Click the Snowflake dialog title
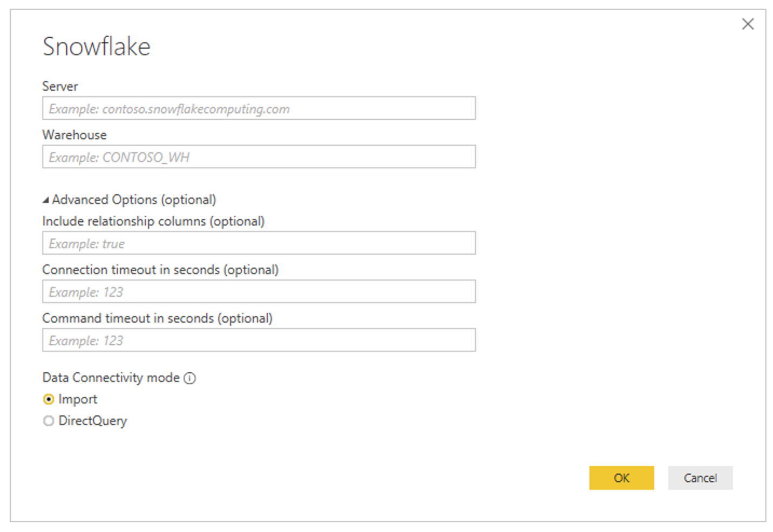Image resolution: width=773 pixels, height=532 pixels. coord(96,47)
